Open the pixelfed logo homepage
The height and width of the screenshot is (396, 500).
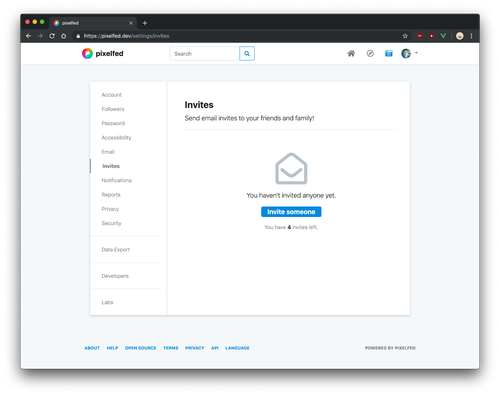coord(103,53)
